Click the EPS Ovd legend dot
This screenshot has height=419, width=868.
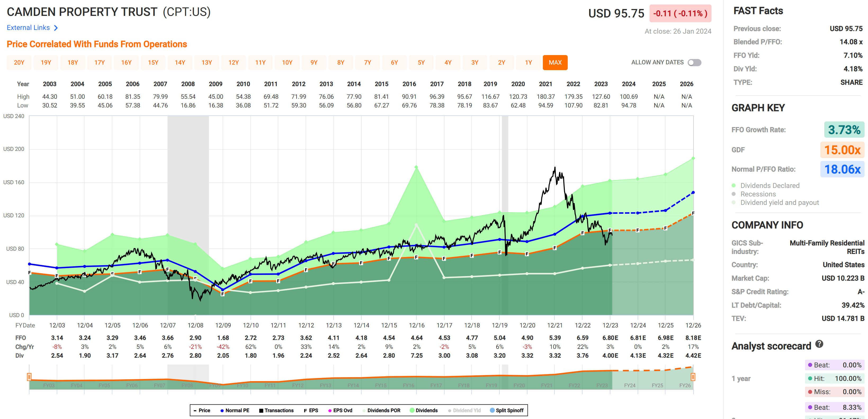[330, 410]
